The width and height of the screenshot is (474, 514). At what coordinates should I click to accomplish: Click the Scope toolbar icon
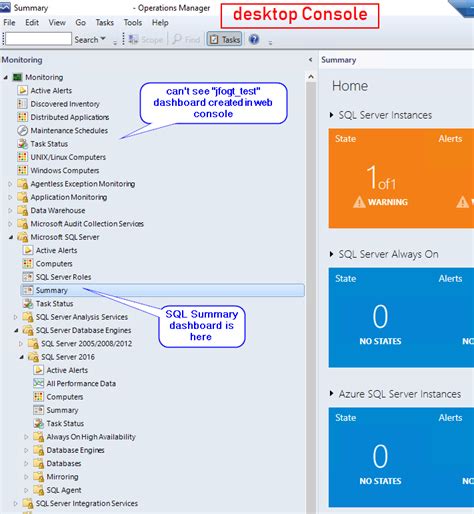(134, 40)
